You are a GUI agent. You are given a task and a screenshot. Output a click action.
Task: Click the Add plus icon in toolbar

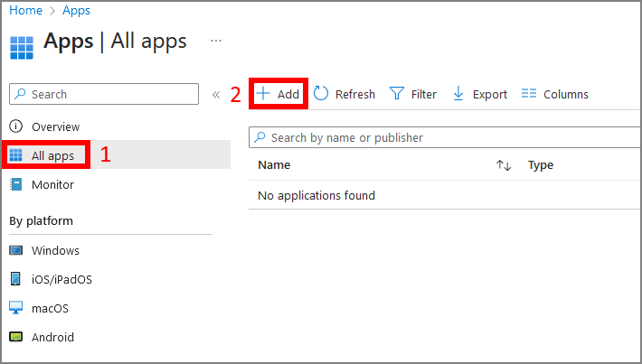263,94
